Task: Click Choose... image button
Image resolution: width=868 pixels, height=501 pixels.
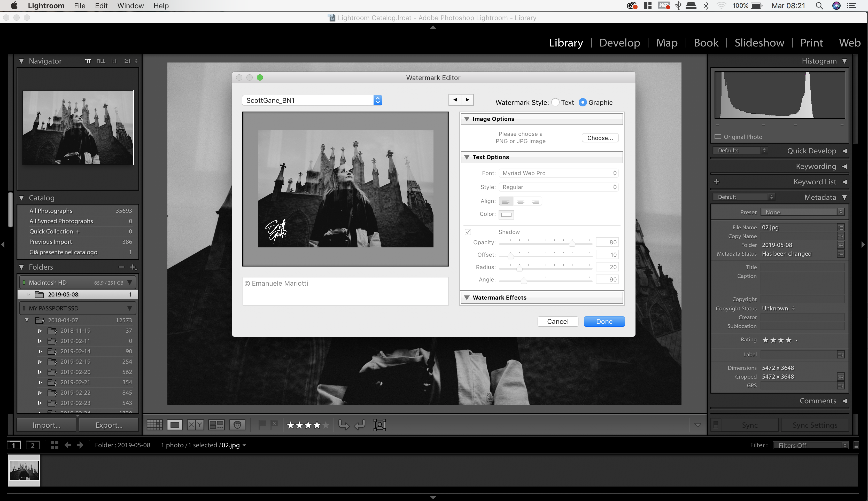Action: tap(600, 138)
